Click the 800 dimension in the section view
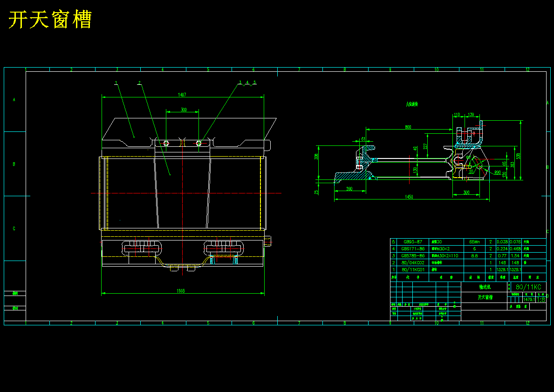This screenshot has height=392, width=554. coord(408,127)
